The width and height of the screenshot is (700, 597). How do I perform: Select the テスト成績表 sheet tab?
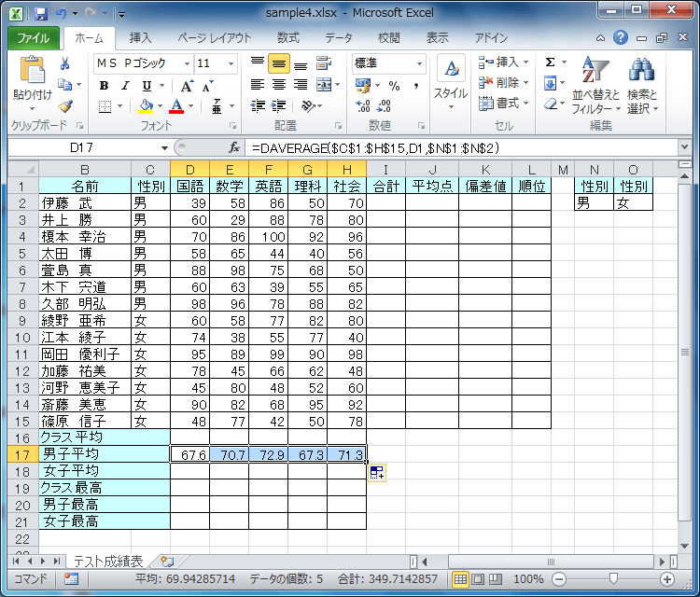(107, 561)
